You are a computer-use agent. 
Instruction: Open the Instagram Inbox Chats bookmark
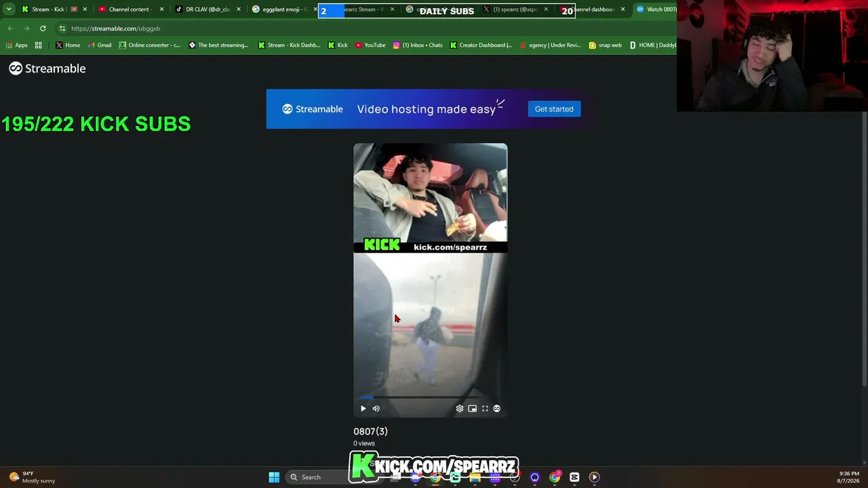[x=418, y=45]
